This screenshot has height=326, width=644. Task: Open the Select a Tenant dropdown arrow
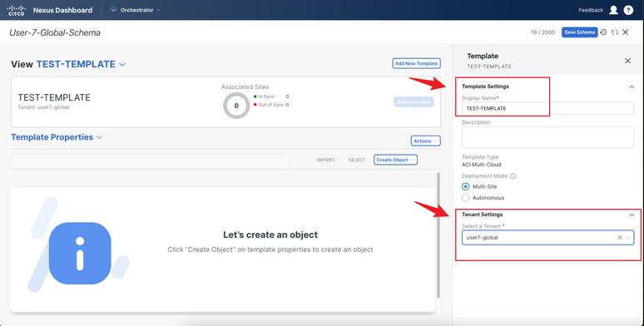628,238
